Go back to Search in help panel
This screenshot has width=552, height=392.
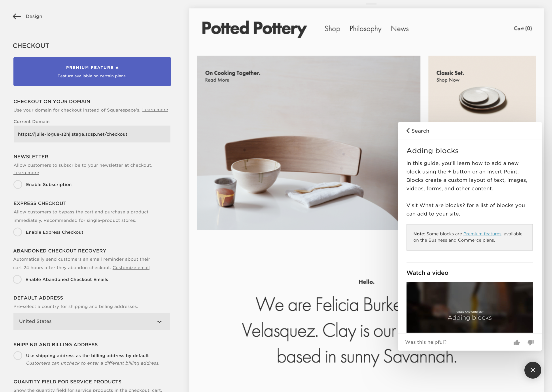(418, 131)
